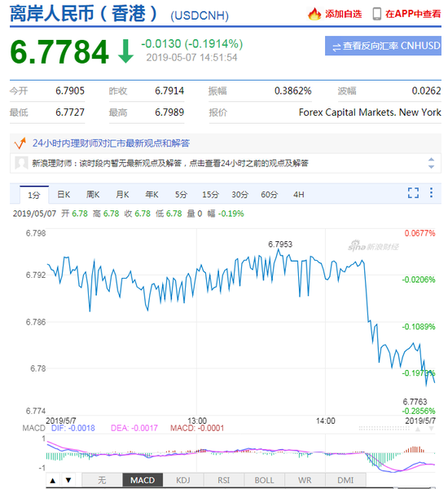Image resolution: width=448 pixels, height=489 pixels.
Task: Click the DEA: -0.0017 value
Action: click(134, 428)
